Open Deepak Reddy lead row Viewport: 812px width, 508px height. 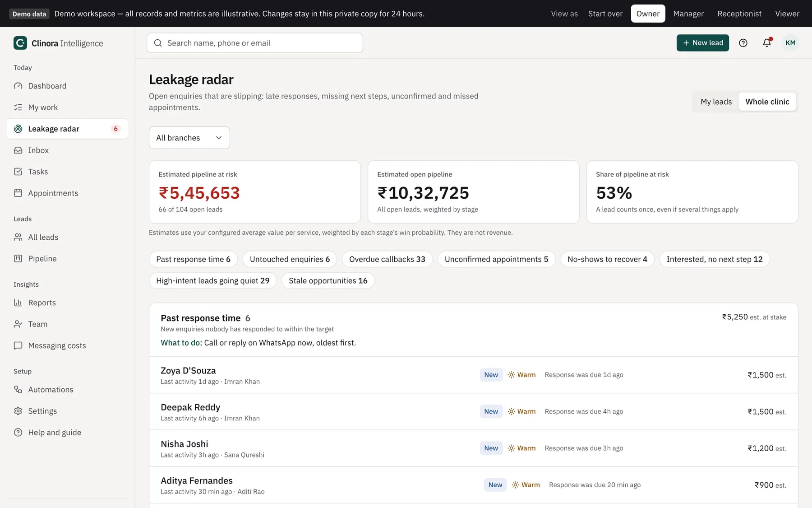473,411
